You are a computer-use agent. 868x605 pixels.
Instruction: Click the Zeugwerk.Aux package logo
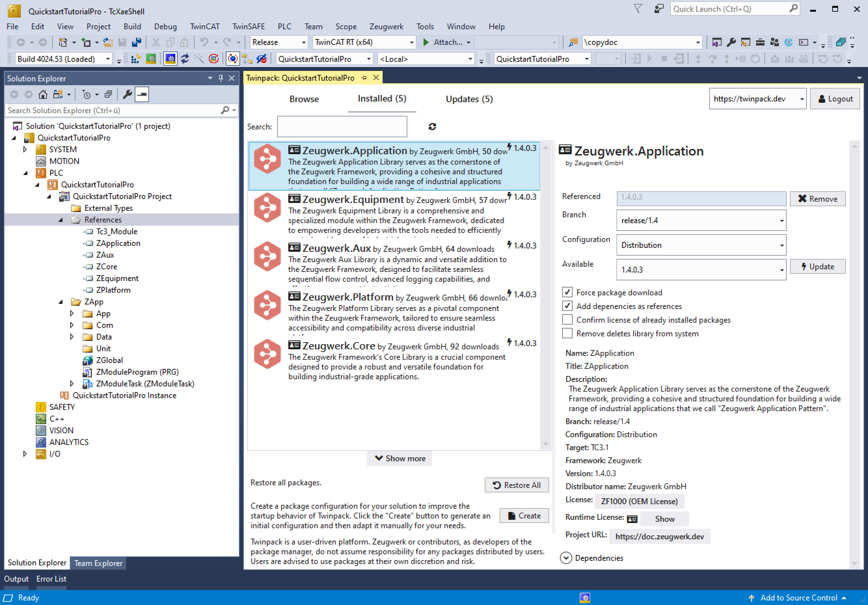click(x=268, y=256)
